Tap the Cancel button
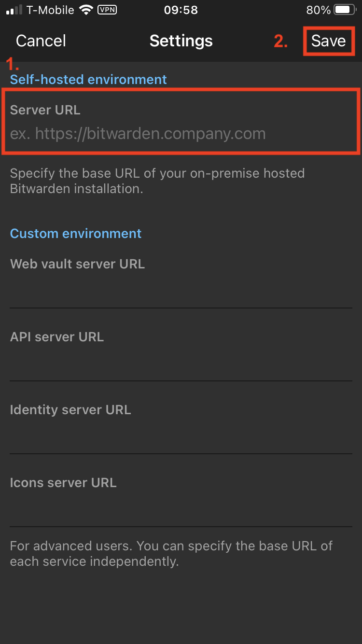The height and width of the screenshot is (644, 362). 41,41
